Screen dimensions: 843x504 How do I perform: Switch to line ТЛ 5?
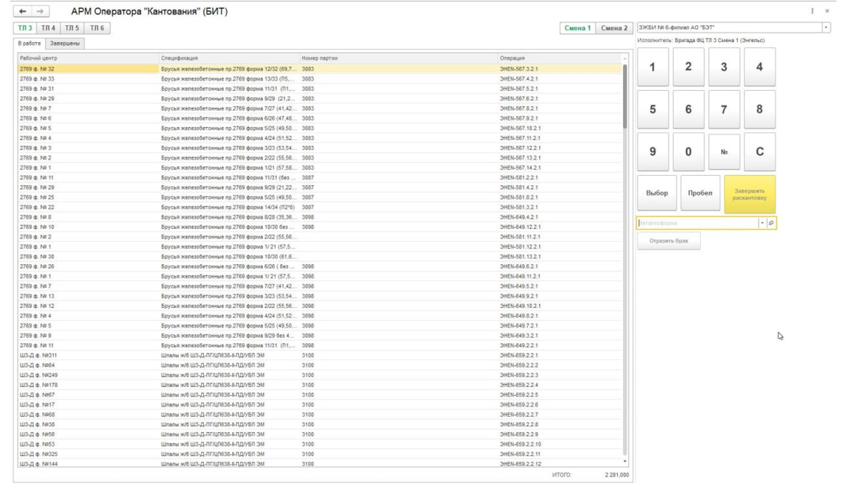[x=72, y=28]
